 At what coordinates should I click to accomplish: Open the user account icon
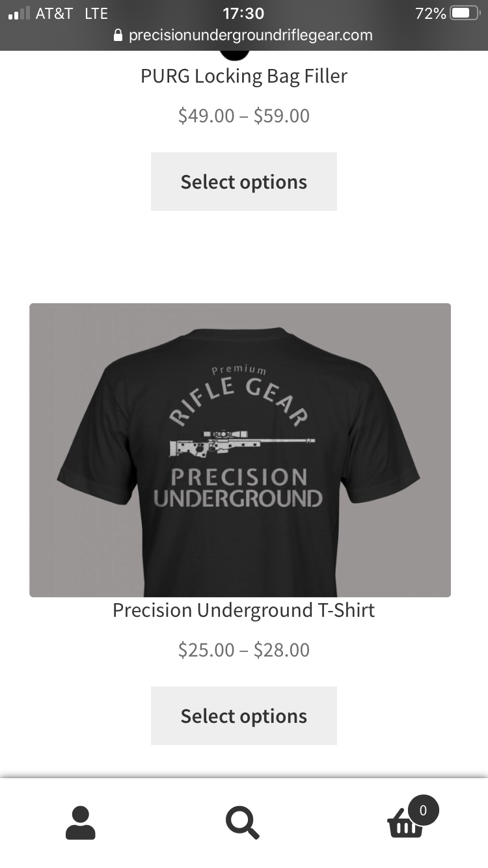(81, 822)
